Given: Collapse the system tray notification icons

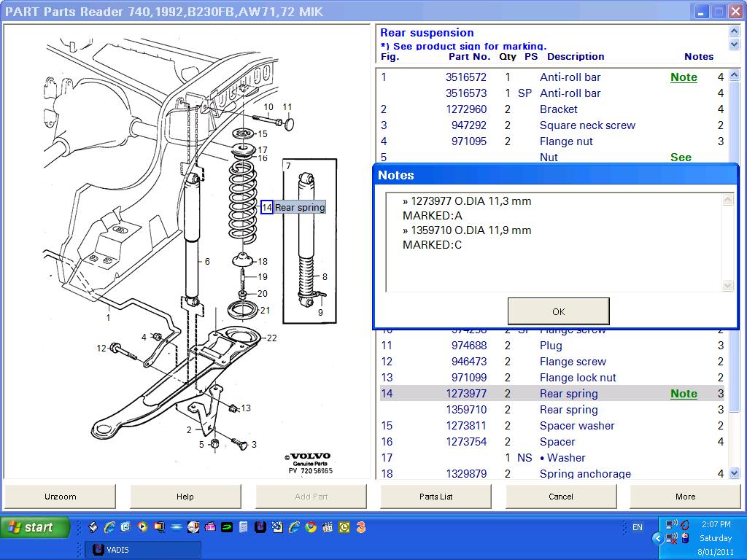Looking at the screenshot, I should coord(658,537).
